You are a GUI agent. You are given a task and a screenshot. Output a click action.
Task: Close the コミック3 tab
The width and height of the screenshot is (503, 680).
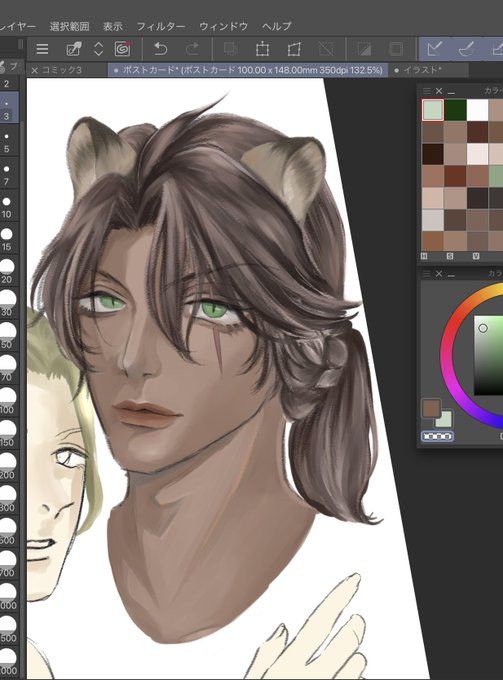(x=35, y=70)
